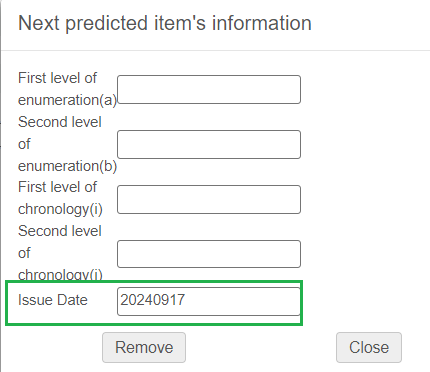
Task: Click the First level of enumeration(a) field
Action: coord(209,89)
